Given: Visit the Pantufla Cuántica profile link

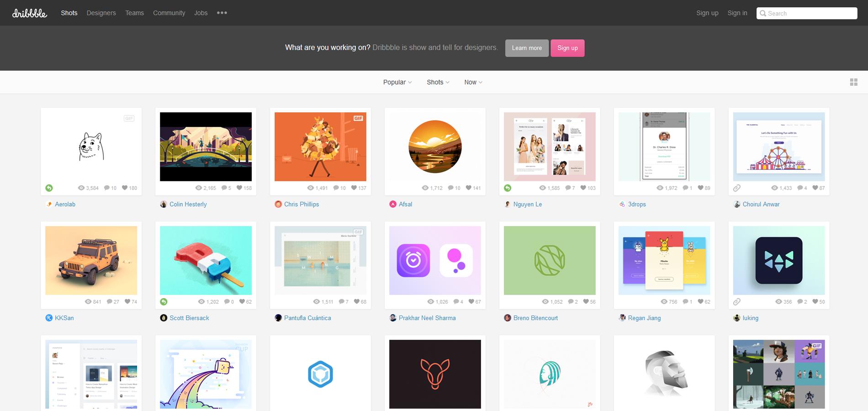Looking at the screenshot, I should [x=307, y=318].
